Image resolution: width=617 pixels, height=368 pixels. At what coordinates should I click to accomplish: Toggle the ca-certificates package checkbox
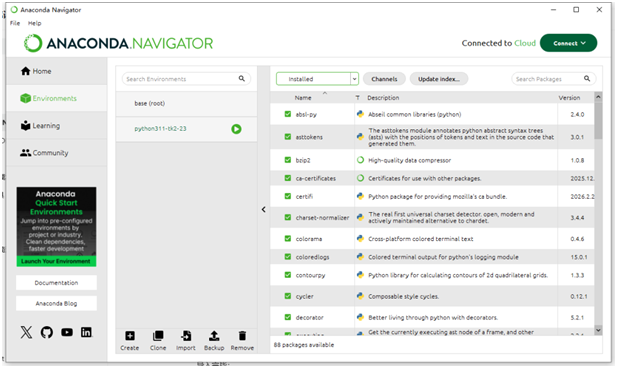coord(288,178)
